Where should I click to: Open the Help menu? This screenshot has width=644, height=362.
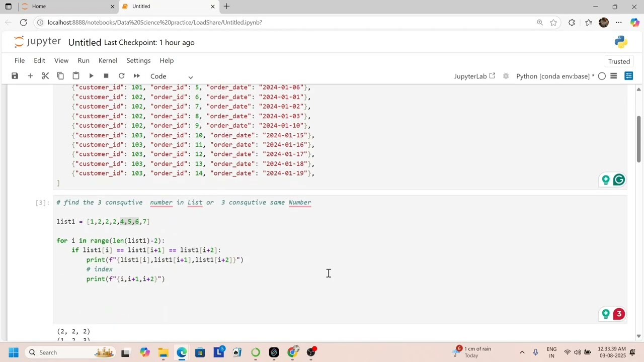point(167,60)
